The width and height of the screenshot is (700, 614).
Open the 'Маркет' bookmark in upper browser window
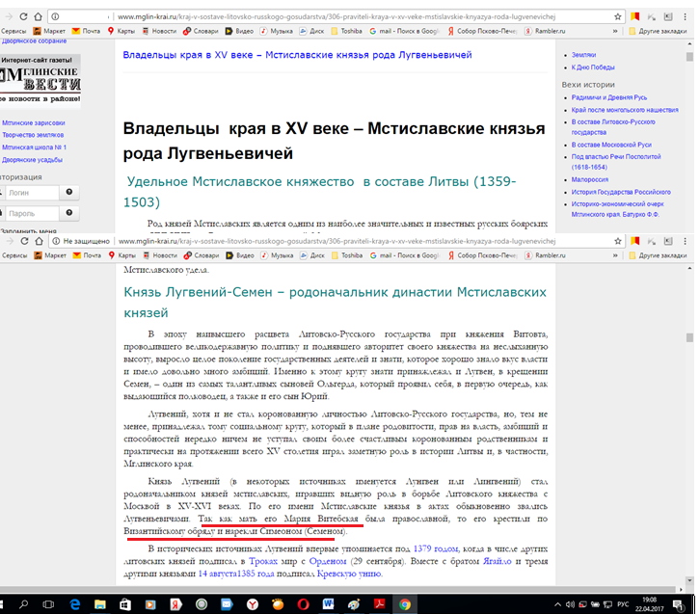point(49,31)
